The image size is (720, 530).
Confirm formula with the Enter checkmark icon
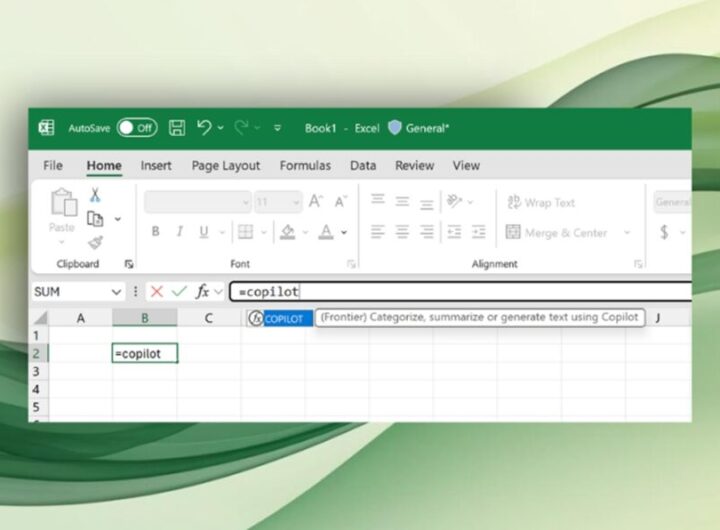179,291
